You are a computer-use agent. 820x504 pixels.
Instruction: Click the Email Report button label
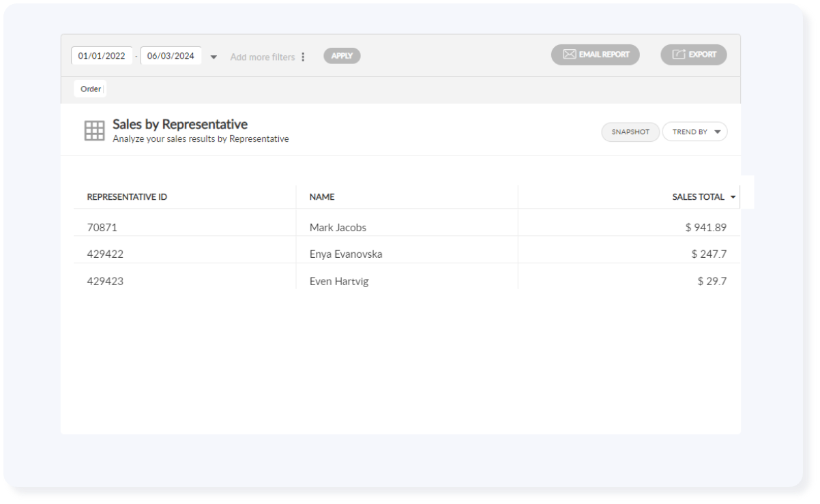604,55
